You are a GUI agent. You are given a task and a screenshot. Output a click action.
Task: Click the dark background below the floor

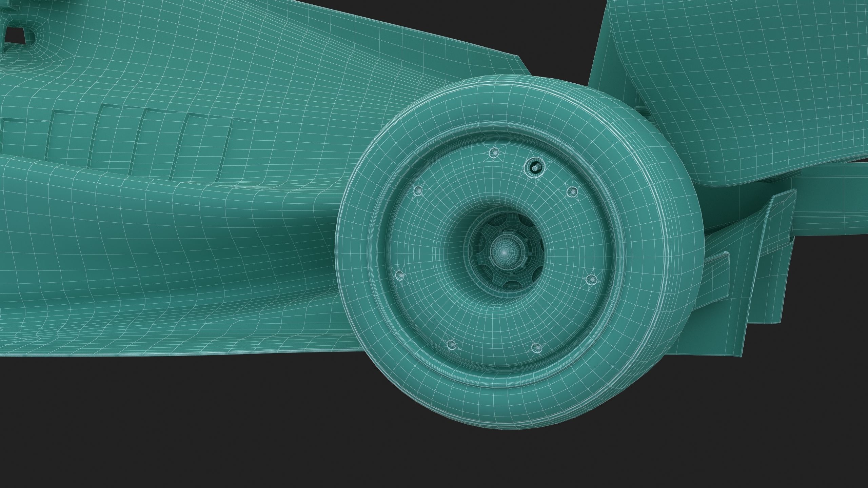(170, 424)
